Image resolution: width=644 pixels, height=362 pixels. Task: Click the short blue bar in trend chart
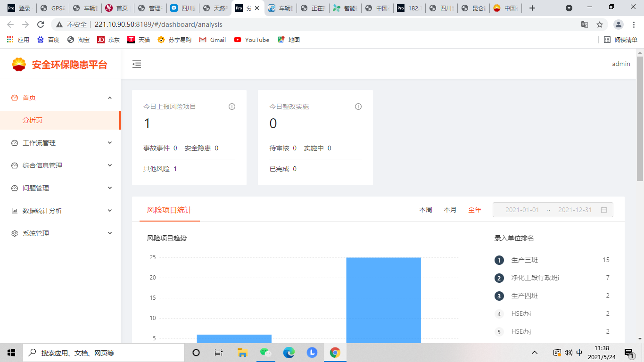coord(234,339)
